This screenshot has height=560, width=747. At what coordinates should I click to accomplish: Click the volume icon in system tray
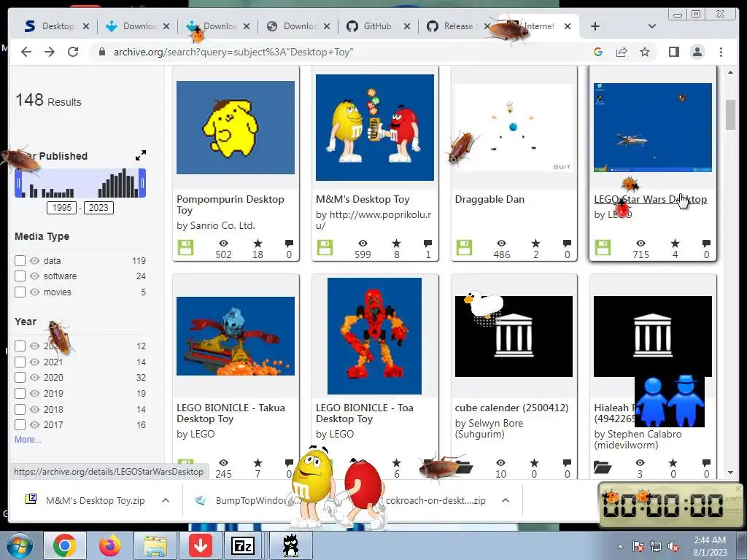point(673,547)
